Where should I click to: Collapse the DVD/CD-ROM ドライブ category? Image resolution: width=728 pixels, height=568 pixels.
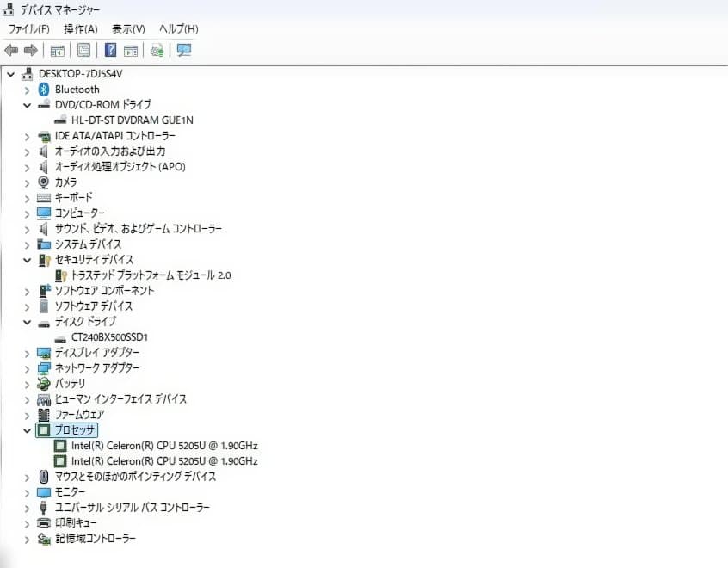[x=27, y=105]
